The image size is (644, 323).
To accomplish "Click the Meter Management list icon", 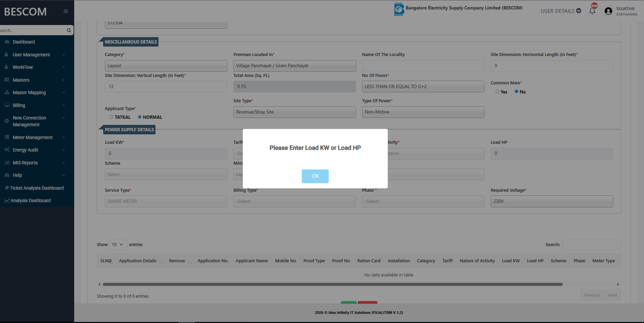I will tap(7, 137).
